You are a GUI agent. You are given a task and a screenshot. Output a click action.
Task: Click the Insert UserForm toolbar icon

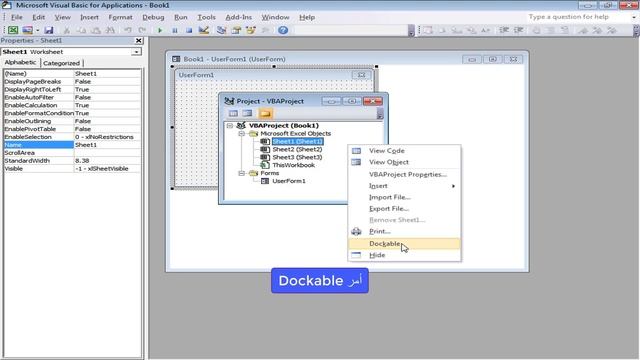pos(27,30)
